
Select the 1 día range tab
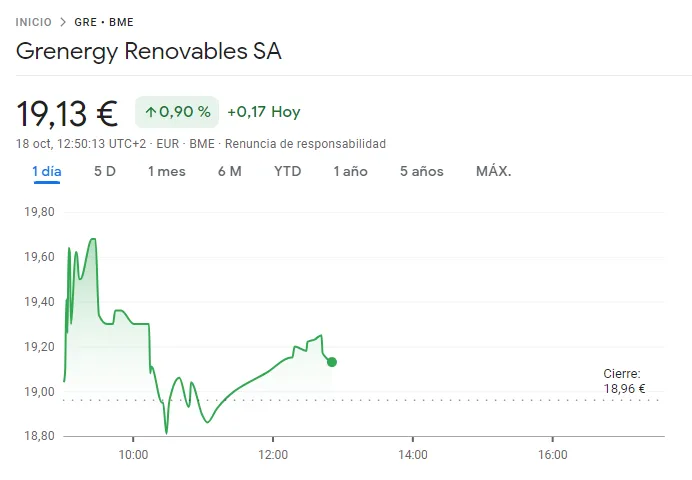47,172
